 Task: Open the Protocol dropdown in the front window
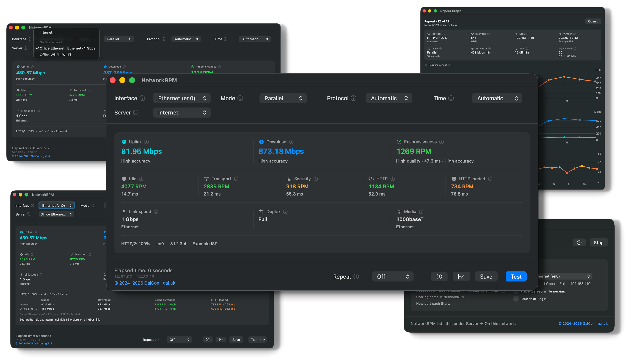(389, 98)
